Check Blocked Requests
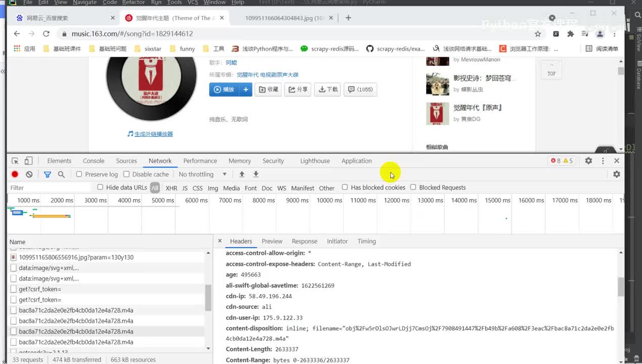The height and width of the screenshot is (364, 642). click(413, 188)
